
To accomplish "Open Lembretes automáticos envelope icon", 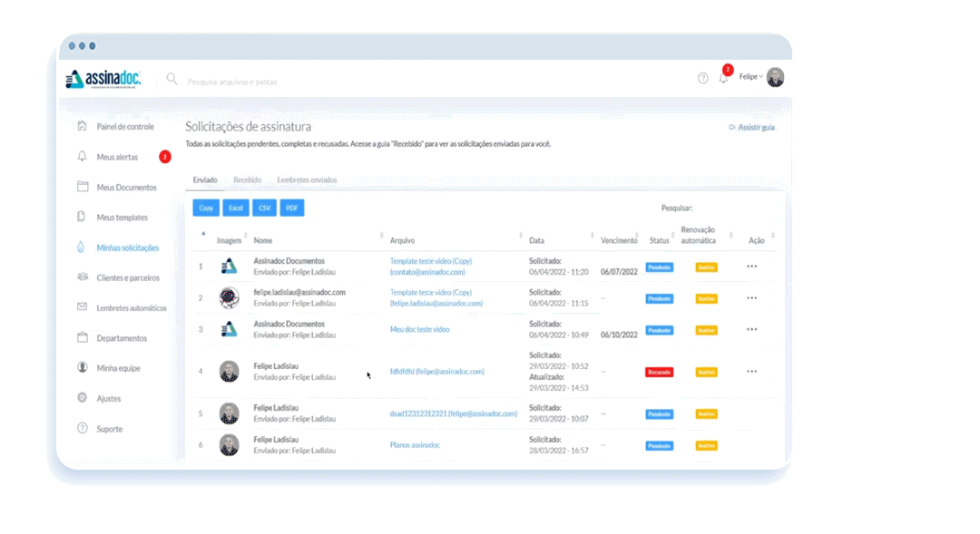I will click(83, 307).
